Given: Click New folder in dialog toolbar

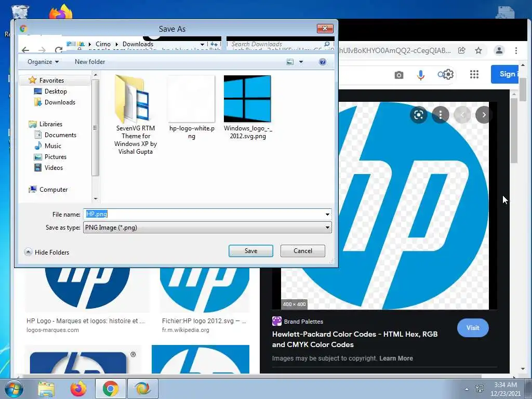Looking at the screenshot, I should pos(90,62).
